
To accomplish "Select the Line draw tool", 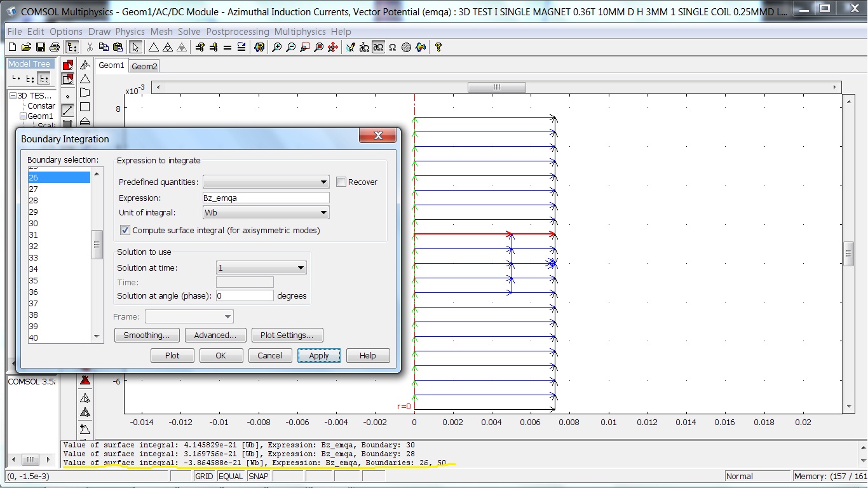I will [67, 111].
